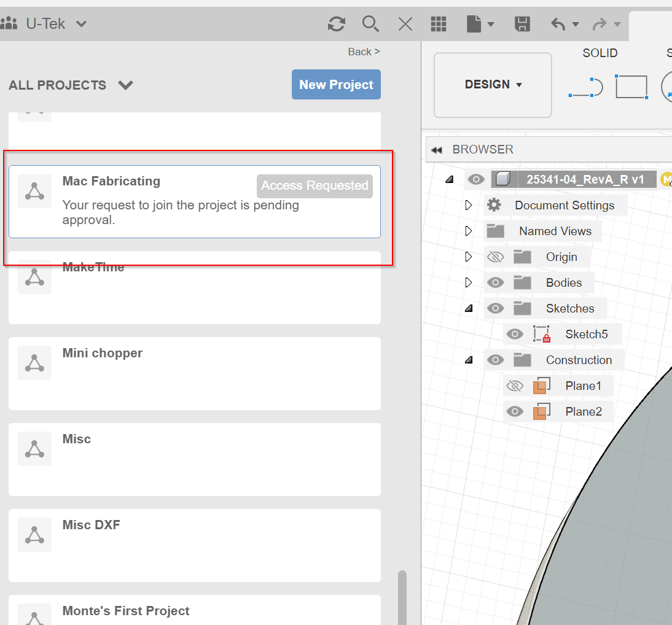This screenshot has width=672, height=625.
Task: Click the Named Views folder icon
Action: tap(496, 231)
